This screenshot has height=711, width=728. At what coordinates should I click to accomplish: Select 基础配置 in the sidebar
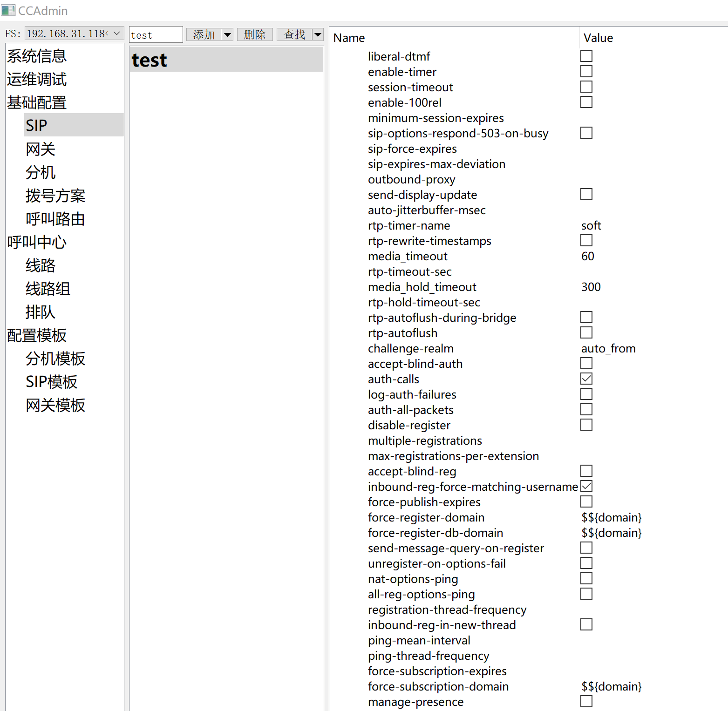coord(37,102)
